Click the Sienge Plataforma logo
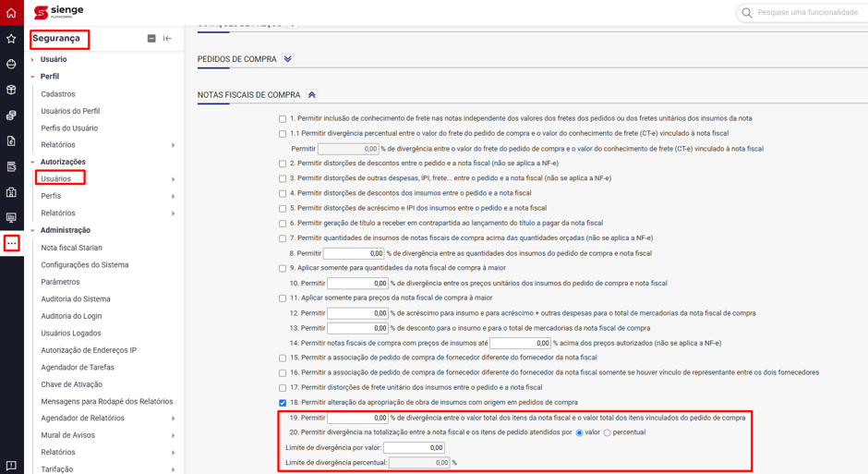868x474 pixels. [59, 12]
